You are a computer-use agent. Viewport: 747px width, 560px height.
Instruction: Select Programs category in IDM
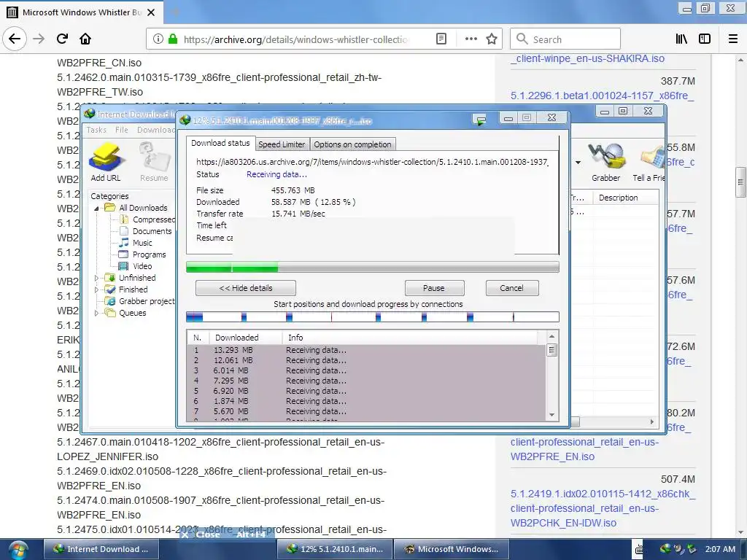pyautogui.click(x=142, y=254)
